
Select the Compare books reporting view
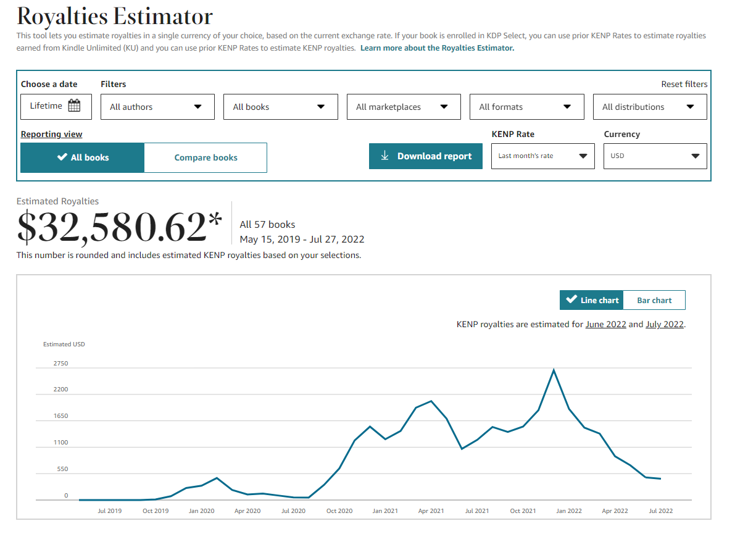click(206, 157)
